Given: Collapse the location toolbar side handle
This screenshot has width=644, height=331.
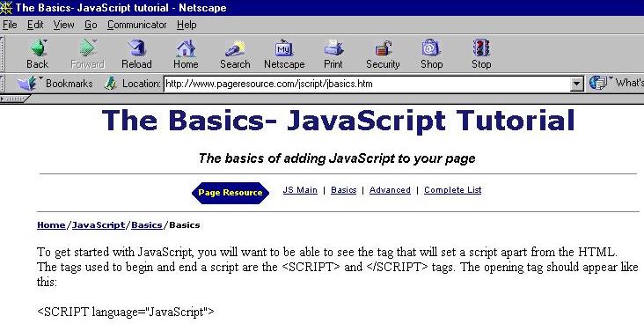Looking at the screenshot, I should point(2,84).
